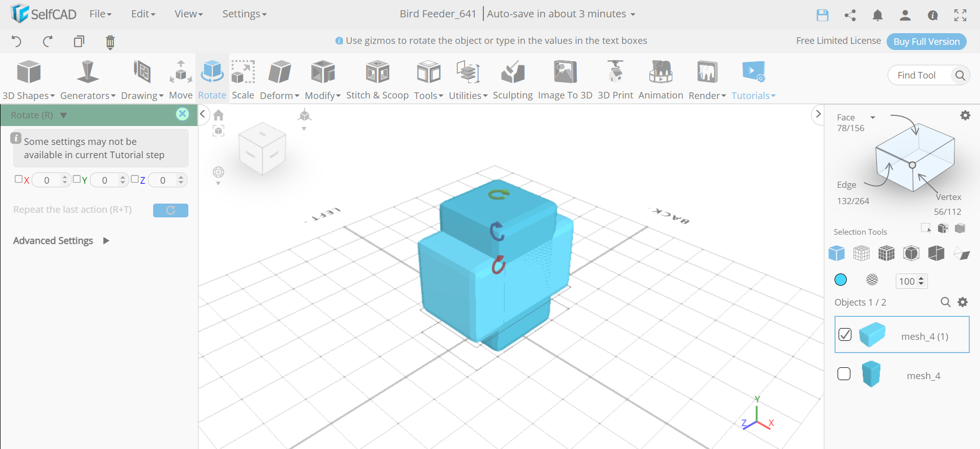Click the Share icon
Screen dimensions: 980x449
(x=850, y=15)
